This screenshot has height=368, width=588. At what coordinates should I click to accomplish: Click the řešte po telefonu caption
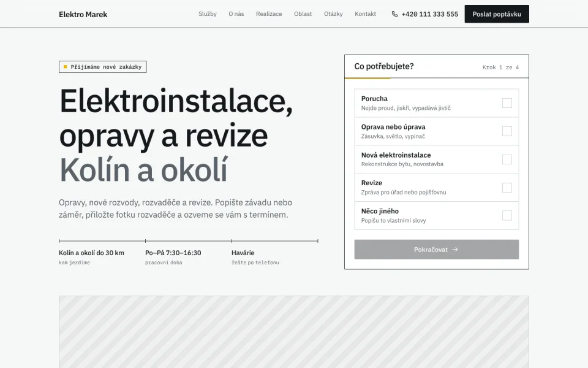click(255, 263)
